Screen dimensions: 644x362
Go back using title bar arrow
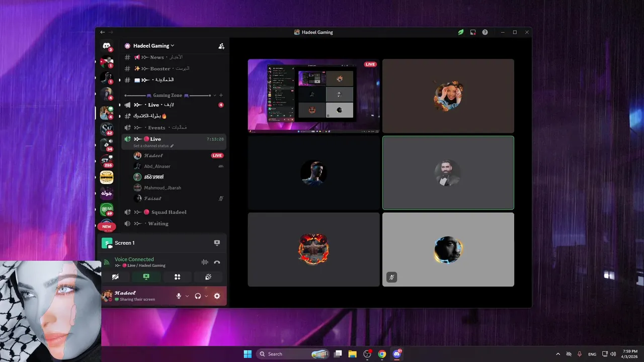tap(103, 32)
